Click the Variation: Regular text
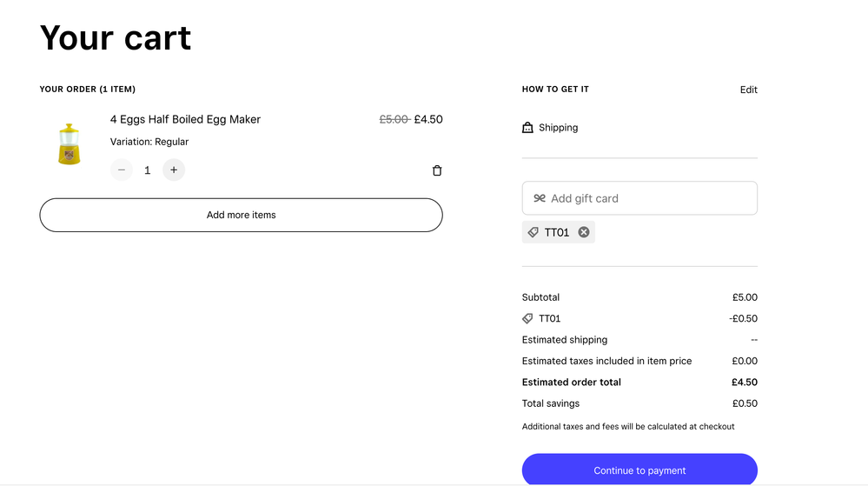Screen dimensions: 868x486 tap(149, 142)
